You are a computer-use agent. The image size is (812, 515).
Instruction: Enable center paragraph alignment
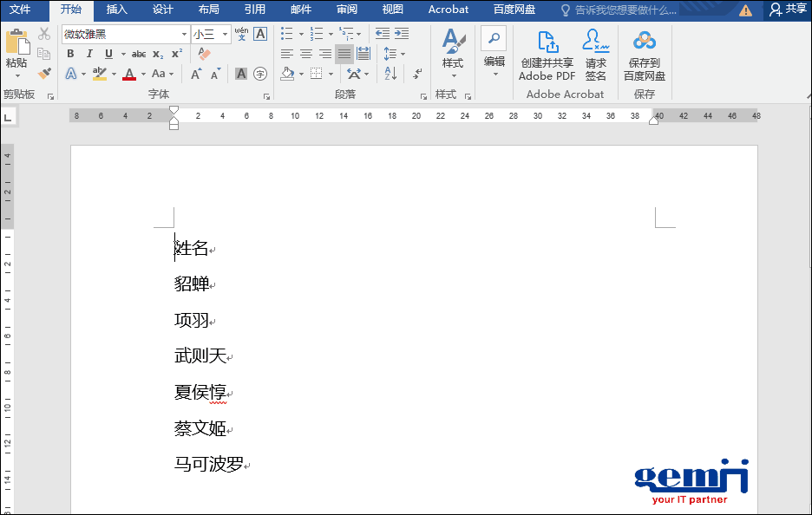tap(306, 54)
